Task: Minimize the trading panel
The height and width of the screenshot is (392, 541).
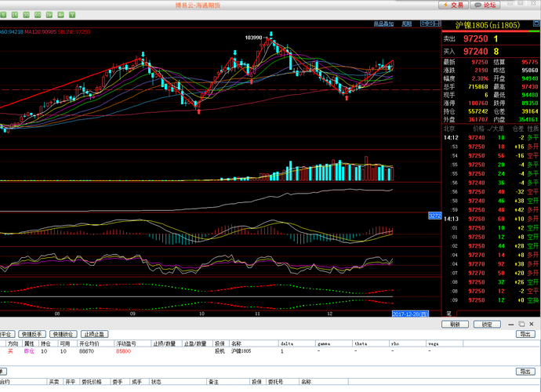Action: pyautogui.click(x=511, y=325)
